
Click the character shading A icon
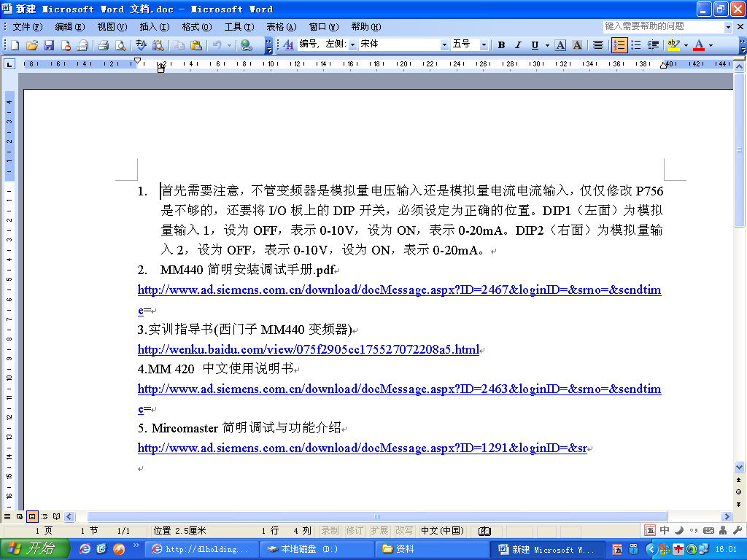pos(578,45)
